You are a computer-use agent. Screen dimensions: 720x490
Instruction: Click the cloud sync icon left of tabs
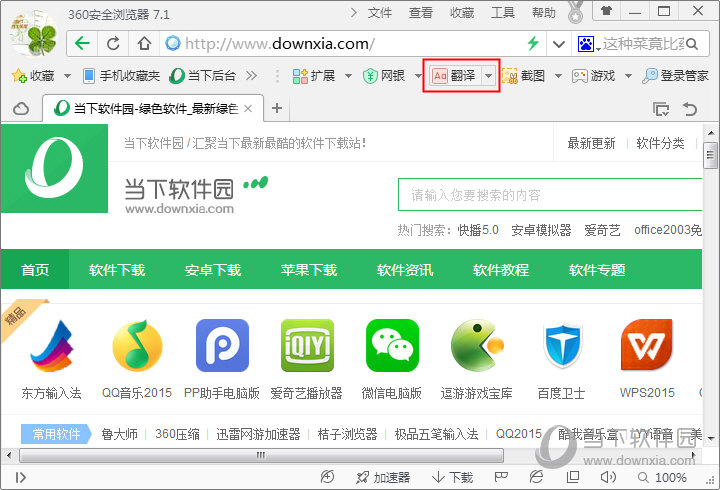tap(21, 109)
